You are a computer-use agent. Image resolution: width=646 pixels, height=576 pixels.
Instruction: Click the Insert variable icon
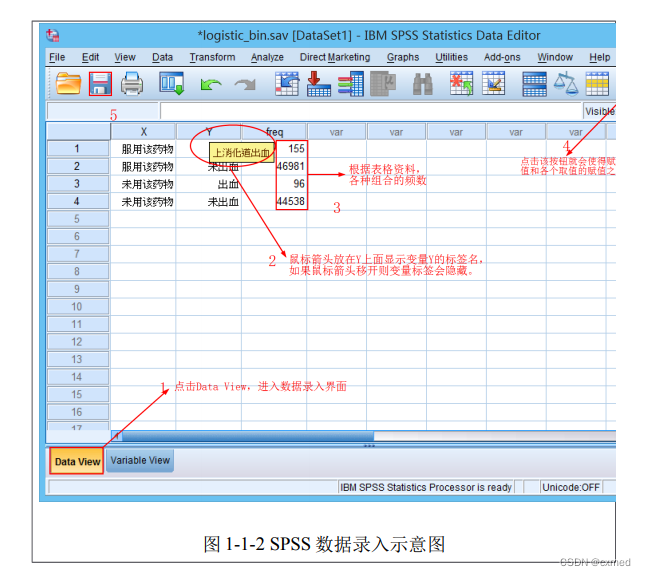(x=494, y=84)
